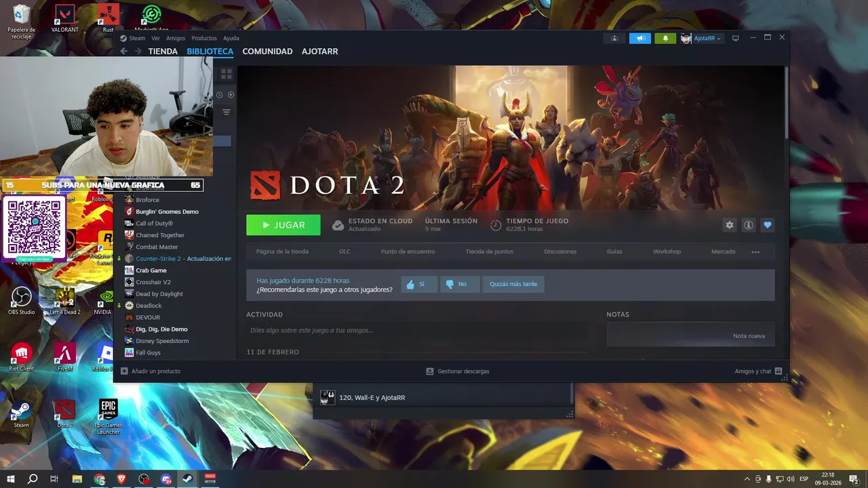Open the green notifications bell
Viewport: 868px width, 488px height.
[665, 38]
